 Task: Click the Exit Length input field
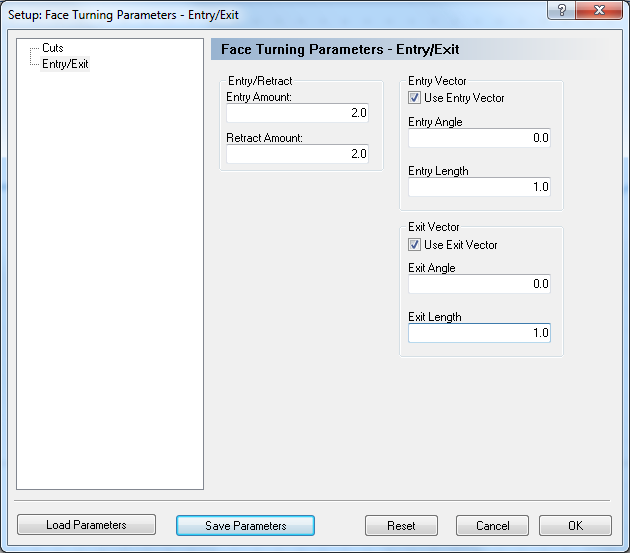click(479, 333)
